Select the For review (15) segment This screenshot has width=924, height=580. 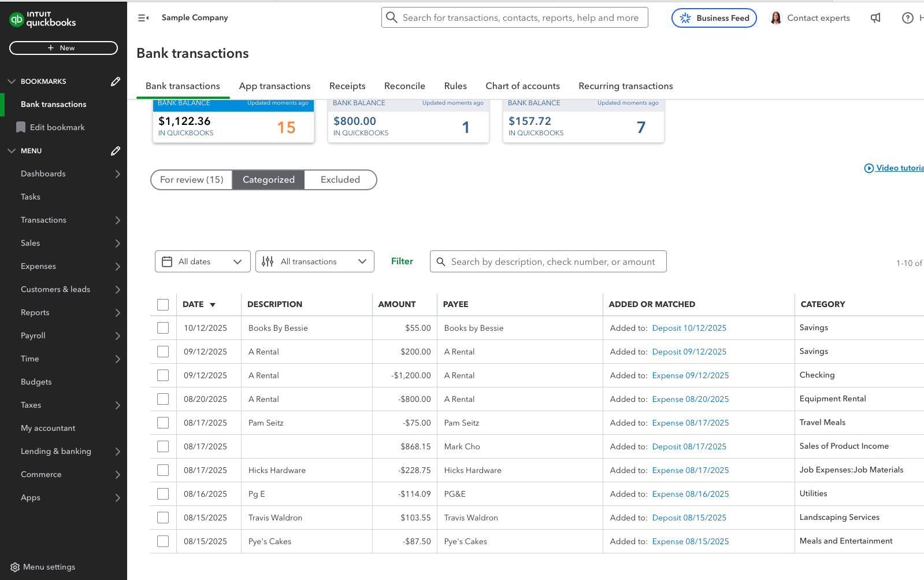click(192, 180)
